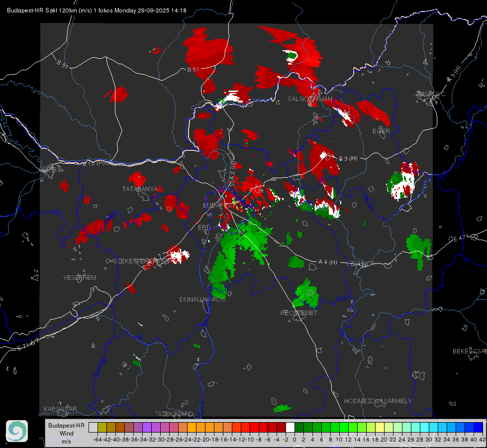This screenshot has height=448, width=487.
Task: Choose the dark blue swatch between 40 and 42
Action: click(x=479, y=427)
